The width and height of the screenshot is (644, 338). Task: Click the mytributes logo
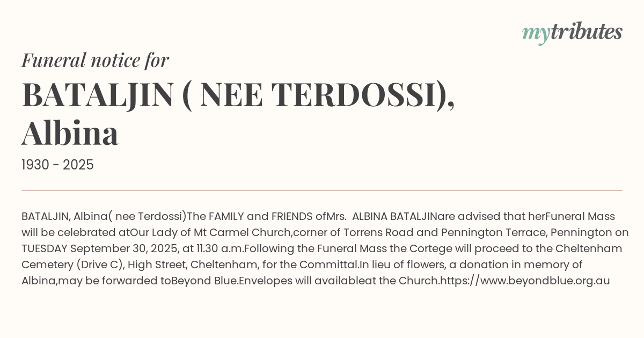click(572, 33)
